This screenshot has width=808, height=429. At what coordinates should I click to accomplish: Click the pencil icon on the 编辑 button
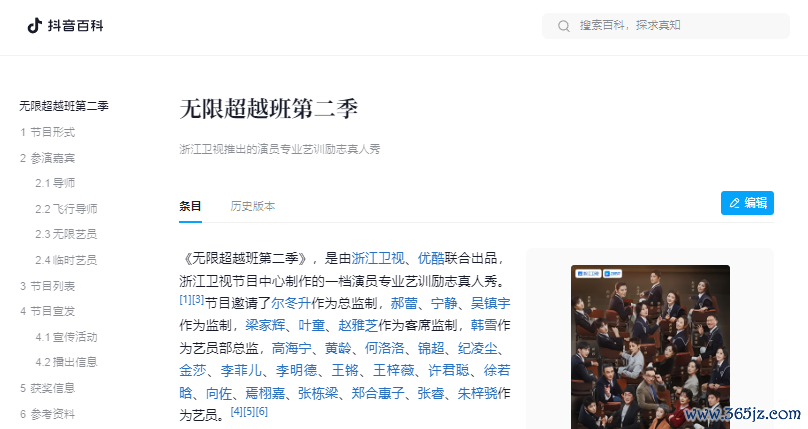click(x=735, y=203)
